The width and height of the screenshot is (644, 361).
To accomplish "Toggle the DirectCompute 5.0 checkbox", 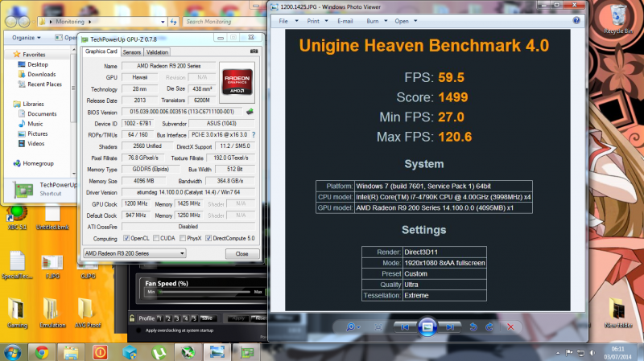I will pyautogui.click(x=208, y=238).
